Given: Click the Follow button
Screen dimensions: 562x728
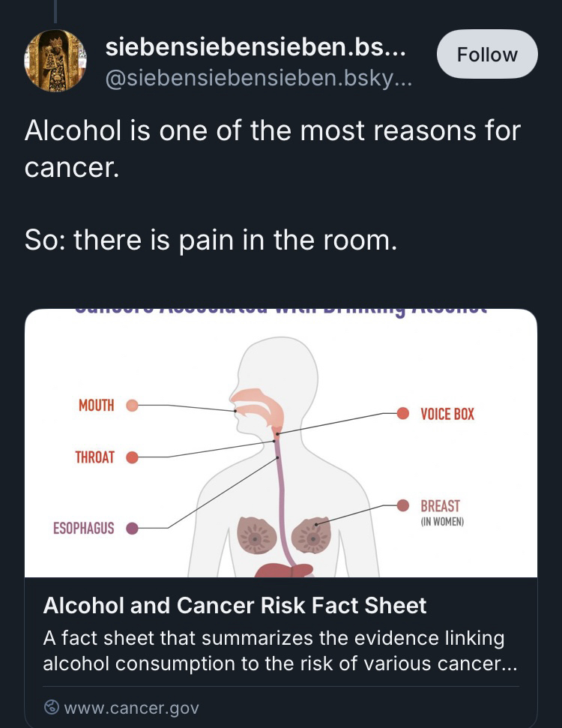Looking at the screenshot, I should [x=487, y=55].
